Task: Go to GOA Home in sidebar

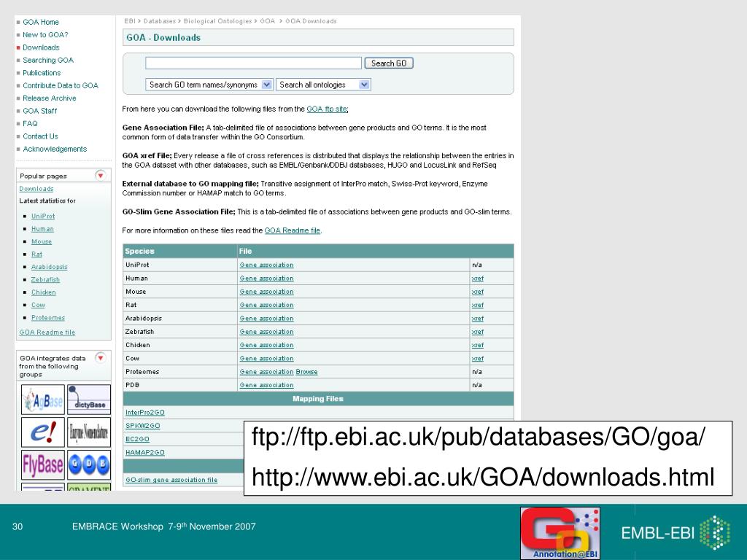Action: coord(41,22)
